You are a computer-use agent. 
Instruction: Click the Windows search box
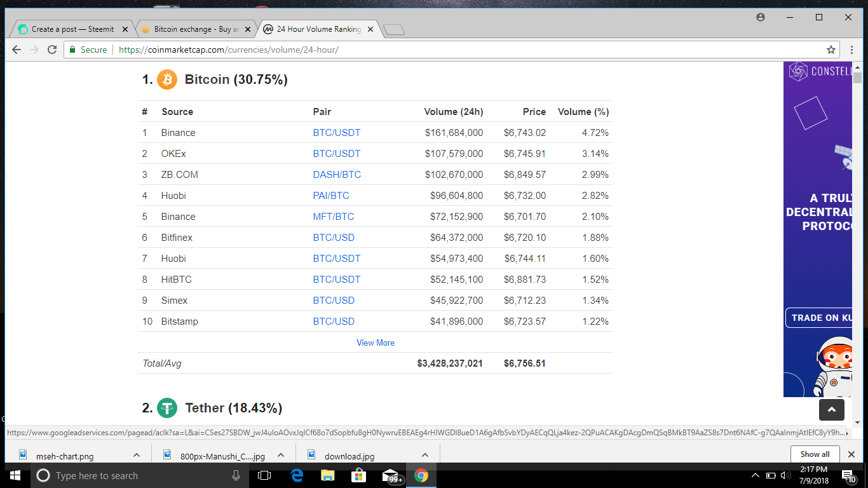[x=140, y=475]
